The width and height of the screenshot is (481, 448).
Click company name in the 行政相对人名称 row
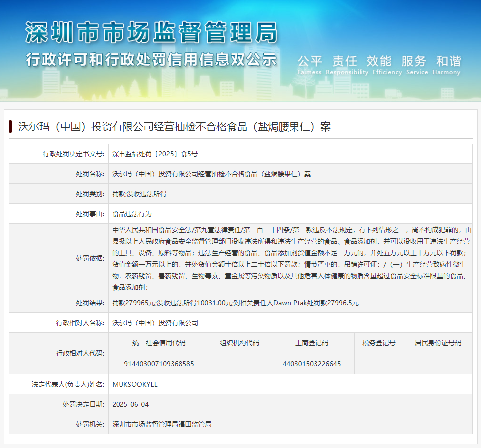click(x=155, y=323)
